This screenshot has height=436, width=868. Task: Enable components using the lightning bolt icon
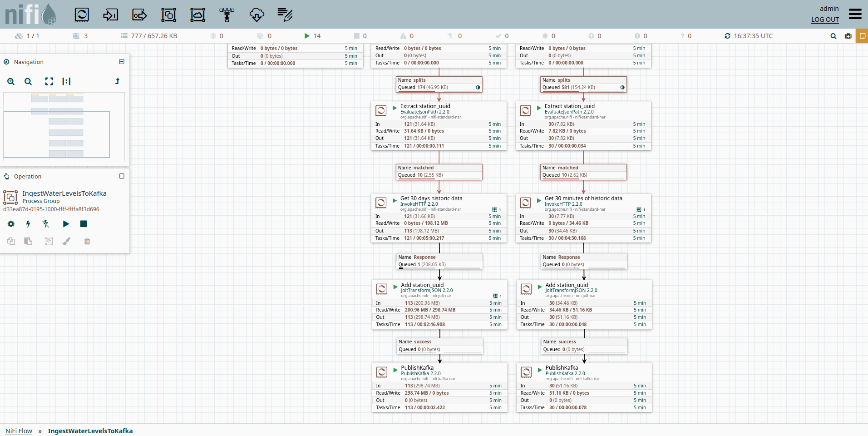point(28,224)
